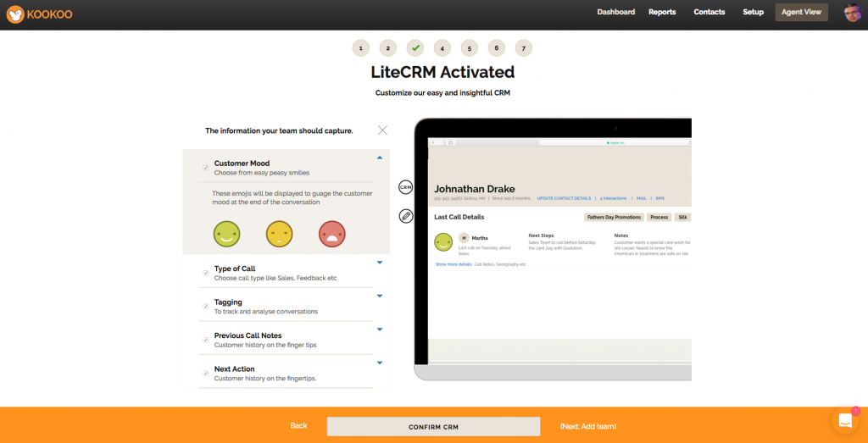Go to step 7
868x443 pixels.
point(524,48)
